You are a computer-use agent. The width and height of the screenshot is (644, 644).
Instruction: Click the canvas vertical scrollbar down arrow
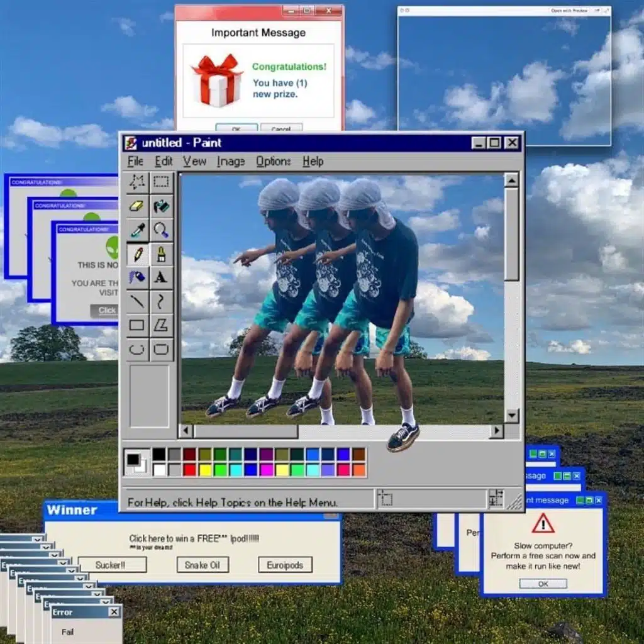tap(512, 415)
